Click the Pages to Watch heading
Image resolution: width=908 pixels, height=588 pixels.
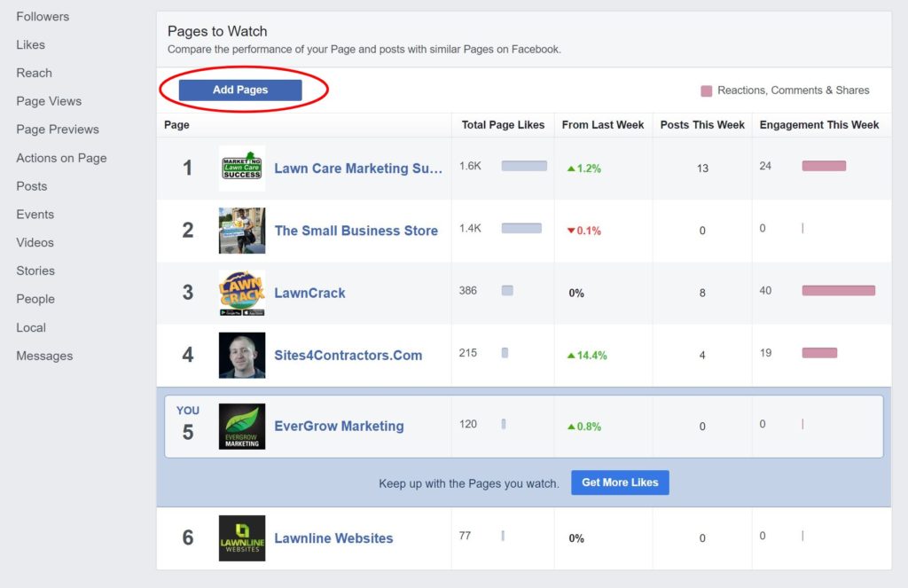click(218, 31)
